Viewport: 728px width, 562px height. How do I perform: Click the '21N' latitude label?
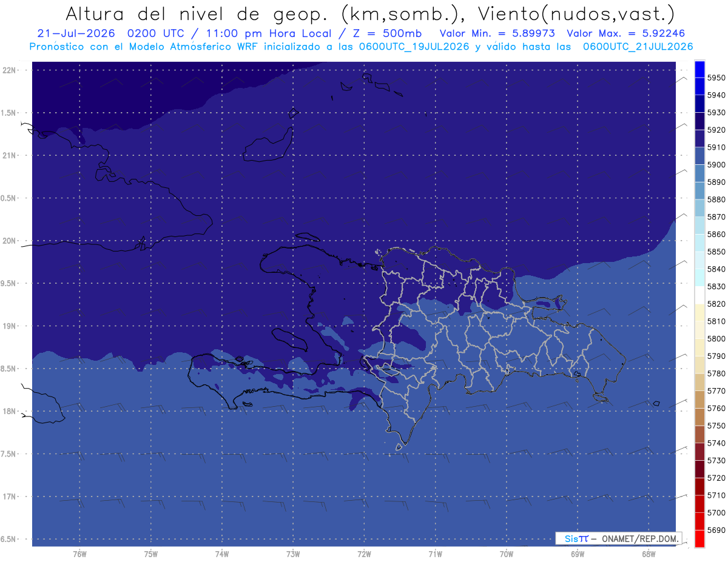[10, 156]
